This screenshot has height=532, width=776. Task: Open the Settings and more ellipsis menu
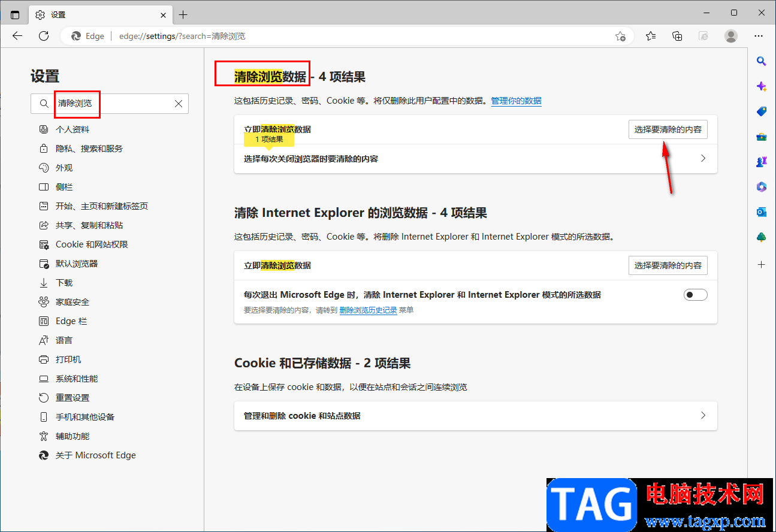click(759, 36)
